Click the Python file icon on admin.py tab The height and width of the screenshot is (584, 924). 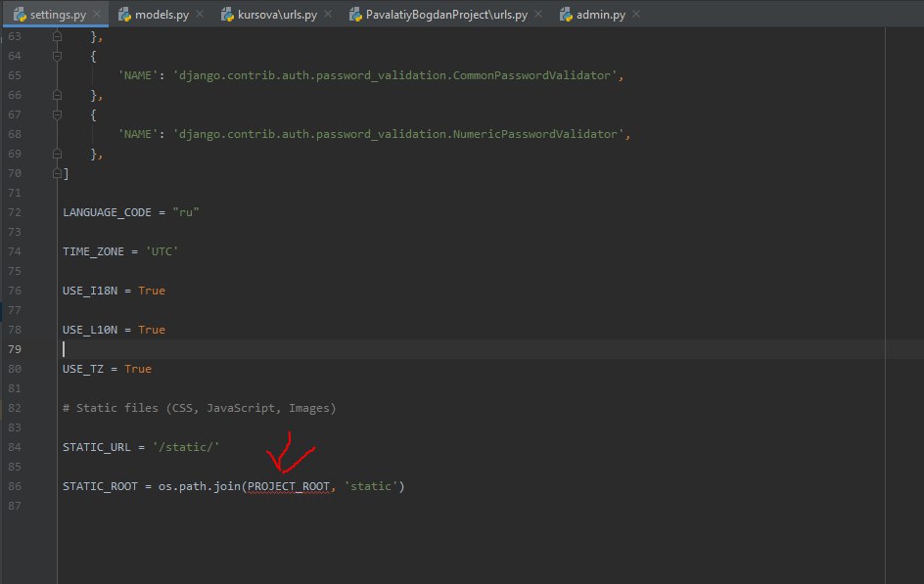(x=566, y=14)
